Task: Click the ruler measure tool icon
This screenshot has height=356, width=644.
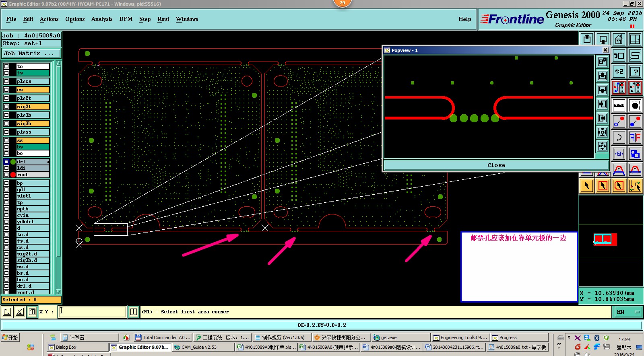Action: coord(619,105)
